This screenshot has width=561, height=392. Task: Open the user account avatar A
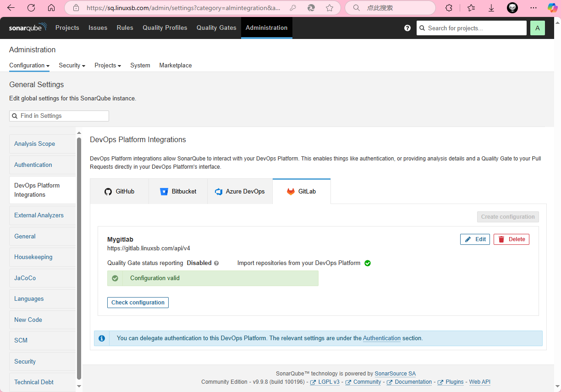[538, 28]
